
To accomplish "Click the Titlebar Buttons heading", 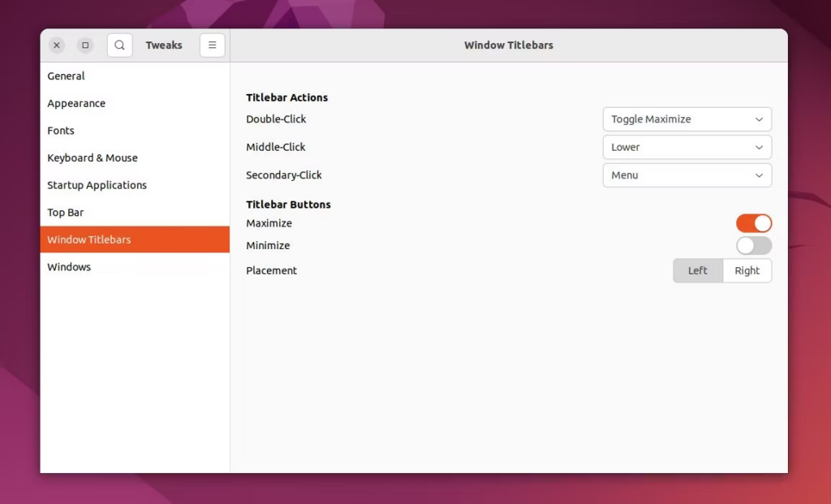I will 288,205.
